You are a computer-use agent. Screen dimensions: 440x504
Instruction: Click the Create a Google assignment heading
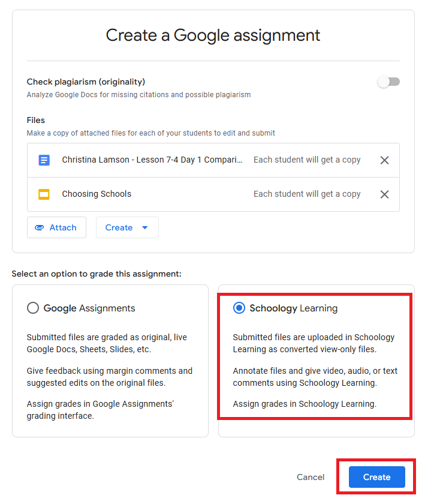(213, 35)
